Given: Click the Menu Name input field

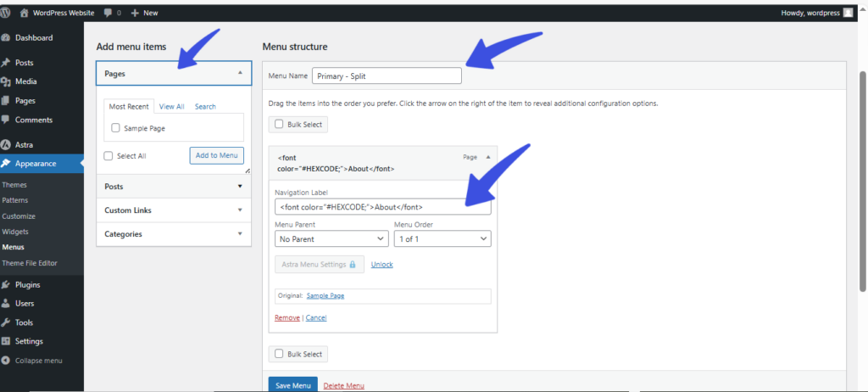Looking at the screenshot, I should click(387, 76).
